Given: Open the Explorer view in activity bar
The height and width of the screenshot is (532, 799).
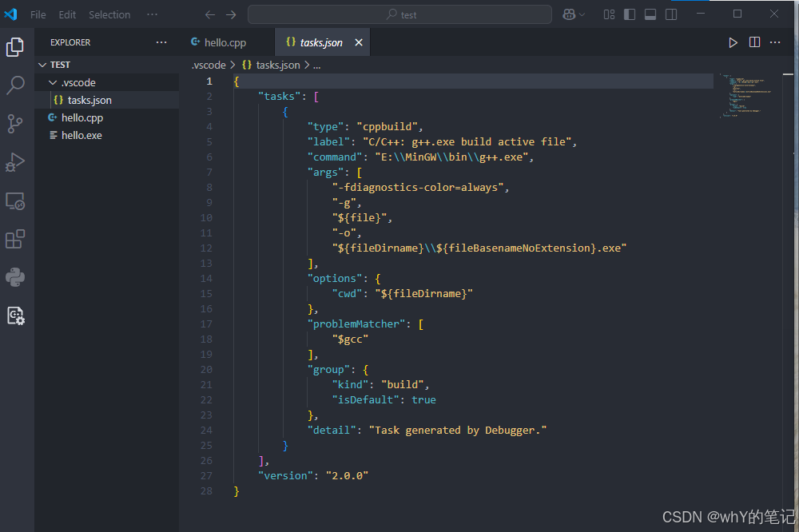Looking at the screenshot, I should coord(14,47).
